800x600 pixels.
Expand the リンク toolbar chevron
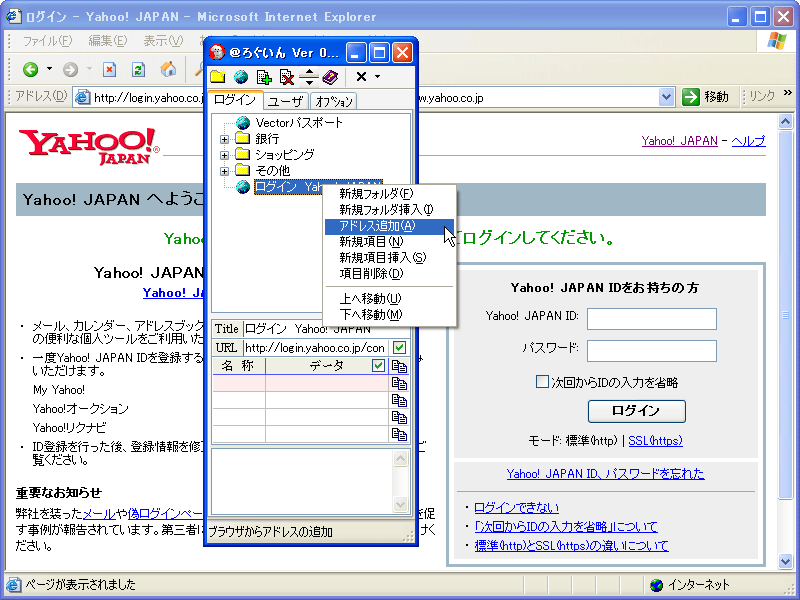click(787, 93)
